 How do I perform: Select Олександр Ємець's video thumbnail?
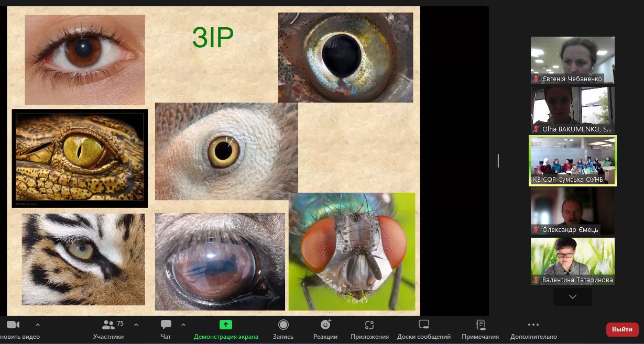tap(572, 210)
